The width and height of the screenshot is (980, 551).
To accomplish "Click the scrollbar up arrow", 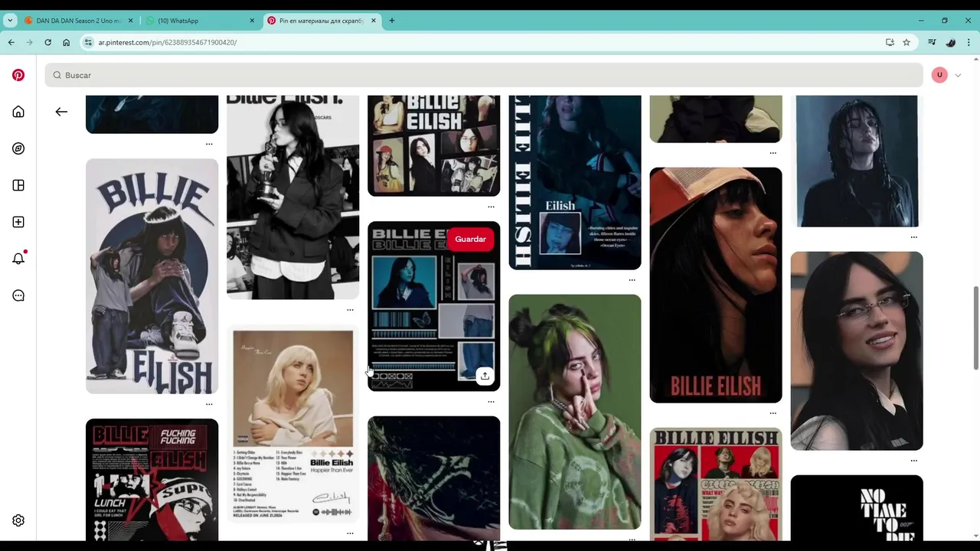I will (975, 60).
